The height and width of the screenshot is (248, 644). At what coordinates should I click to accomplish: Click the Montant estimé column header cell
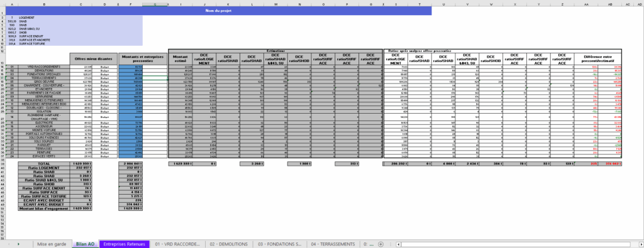click(x=180, y=58)
